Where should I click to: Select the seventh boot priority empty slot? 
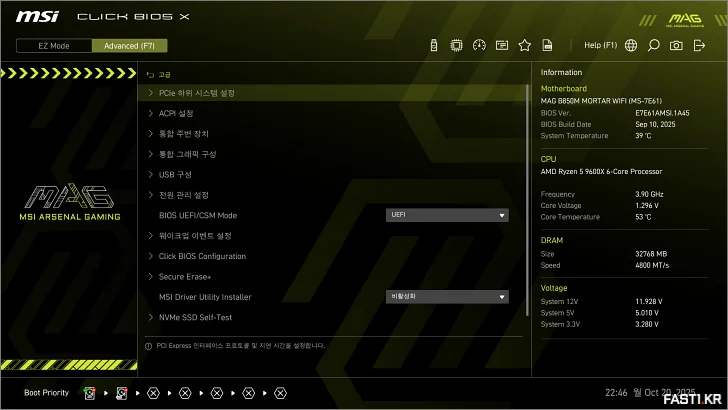(x=280, y=393)
